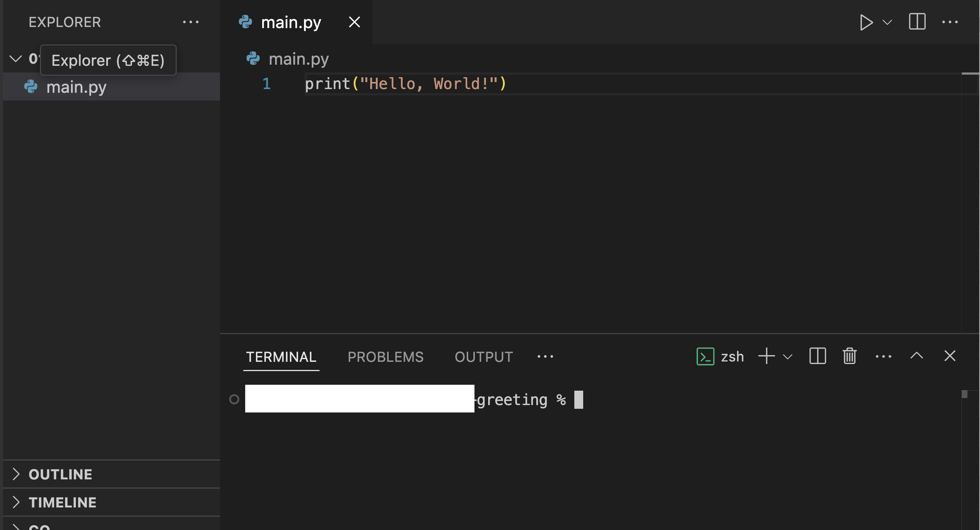Click the more terminal options ellipsis
The height and width of the screenshot is (530, 980).
click(x=883, y=356)
